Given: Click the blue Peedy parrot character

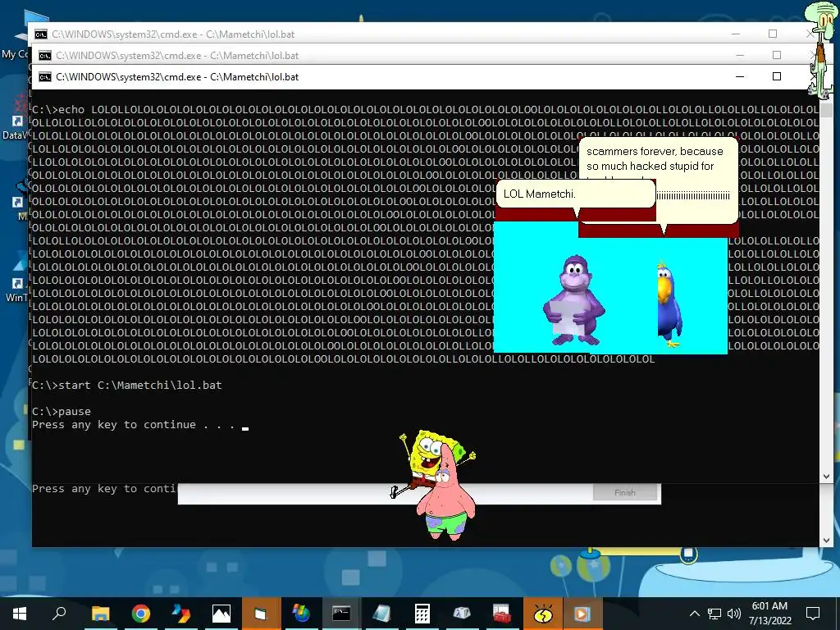Looking at the screenshot, I should (669, 304).
